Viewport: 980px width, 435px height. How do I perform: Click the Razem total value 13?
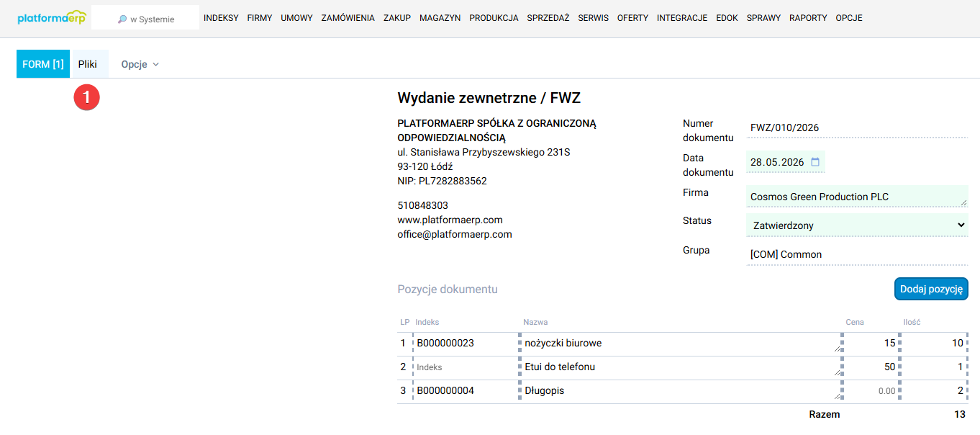[x=960, y=414]
